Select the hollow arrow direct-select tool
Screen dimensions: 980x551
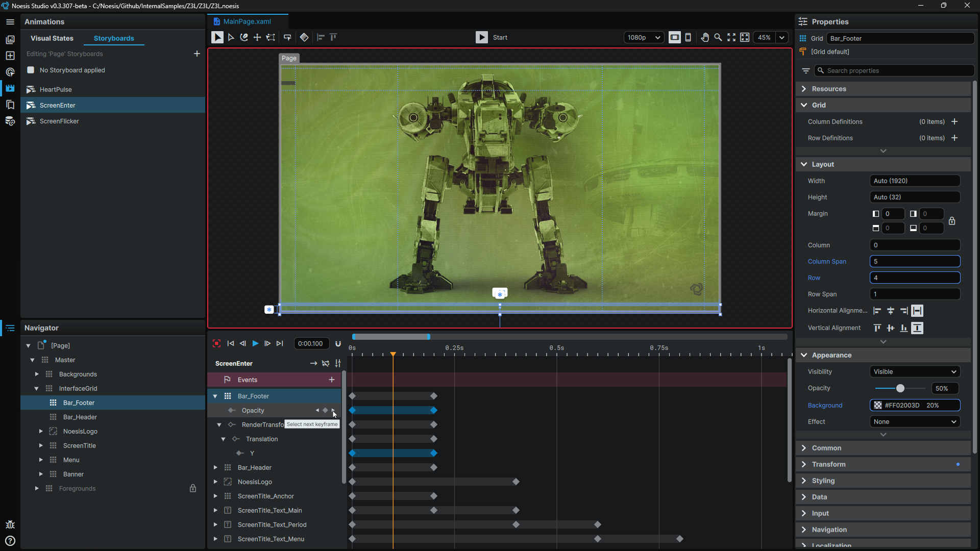pyautogui.click(x=231, y=37)
